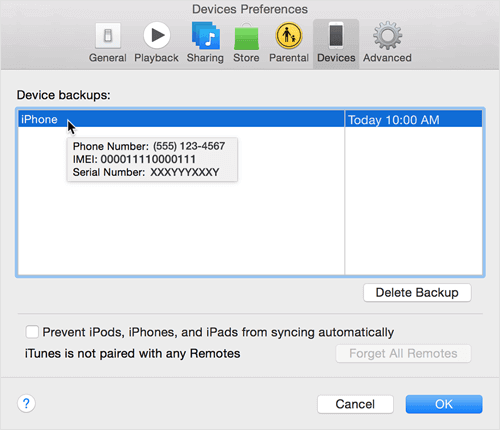500x430 pixels.
Task: Open Parental controls yellow icon
Action: coord(289,35)
